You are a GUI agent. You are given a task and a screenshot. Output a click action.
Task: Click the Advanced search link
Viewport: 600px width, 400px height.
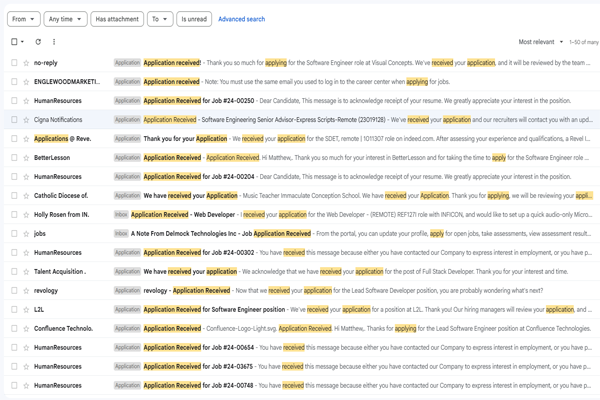tap(241, 19)
